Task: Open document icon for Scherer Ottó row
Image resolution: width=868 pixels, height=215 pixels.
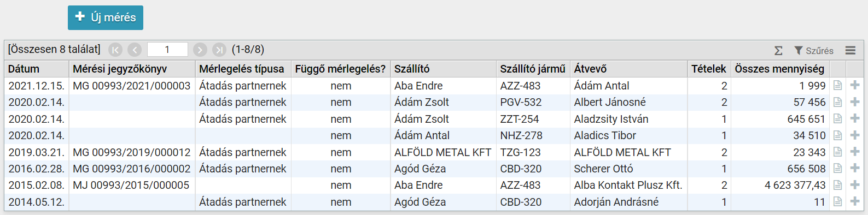Action: point(837,169)
